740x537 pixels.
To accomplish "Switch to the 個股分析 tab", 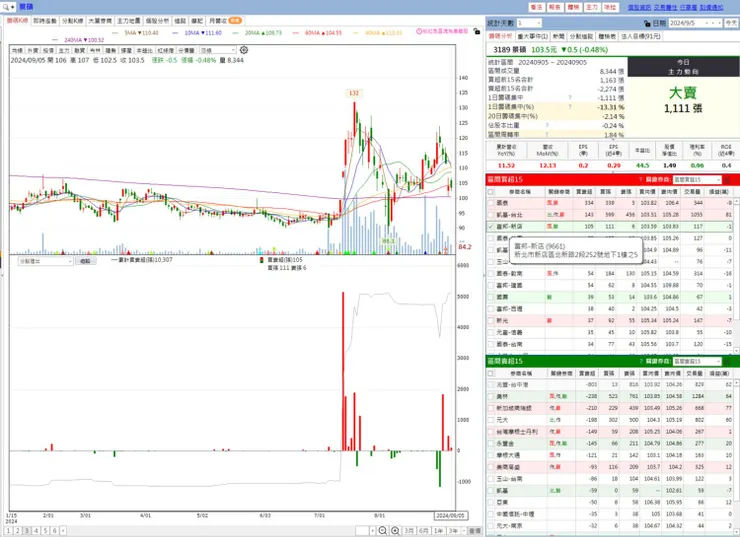I will tap(157, 21).
